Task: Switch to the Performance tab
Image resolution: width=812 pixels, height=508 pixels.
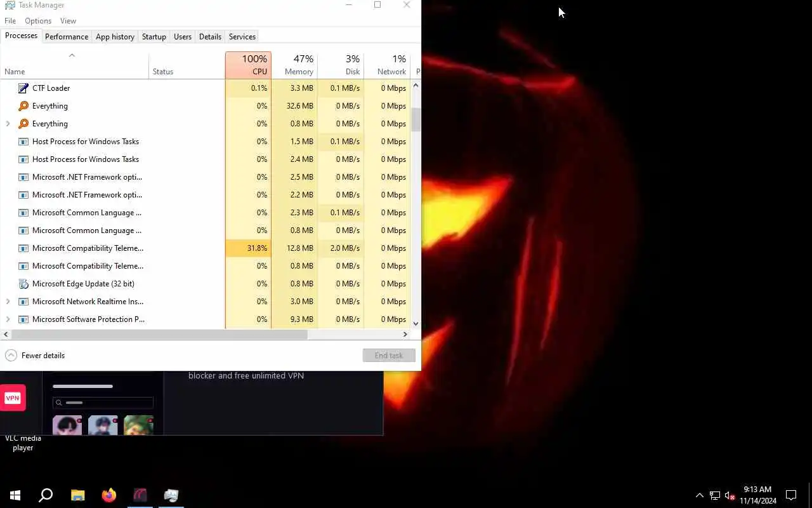Action: 67,37
